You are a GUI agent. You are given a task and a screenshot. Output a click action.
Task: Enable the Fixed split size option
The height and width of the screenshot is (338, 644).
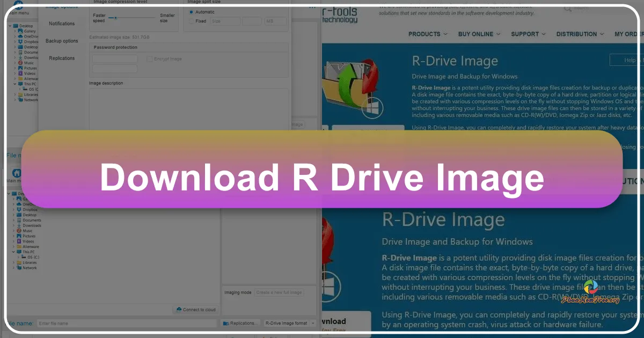click(x=192, y=21)
